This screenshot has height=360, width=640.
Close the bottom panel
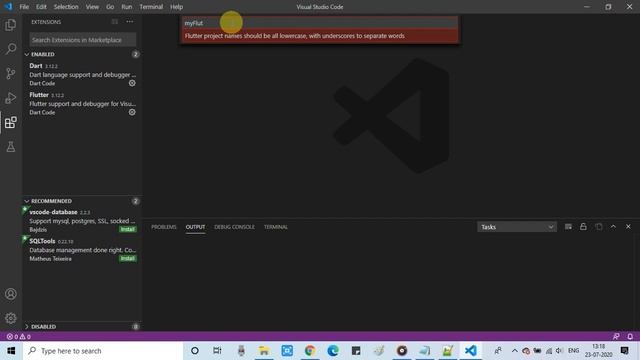coord(628,227)
